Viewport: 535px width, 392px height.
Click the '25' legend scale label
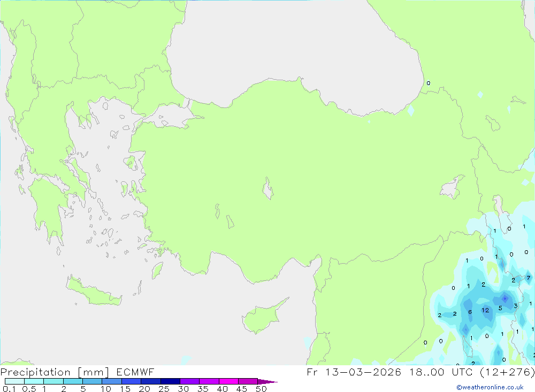pos(164,389)
